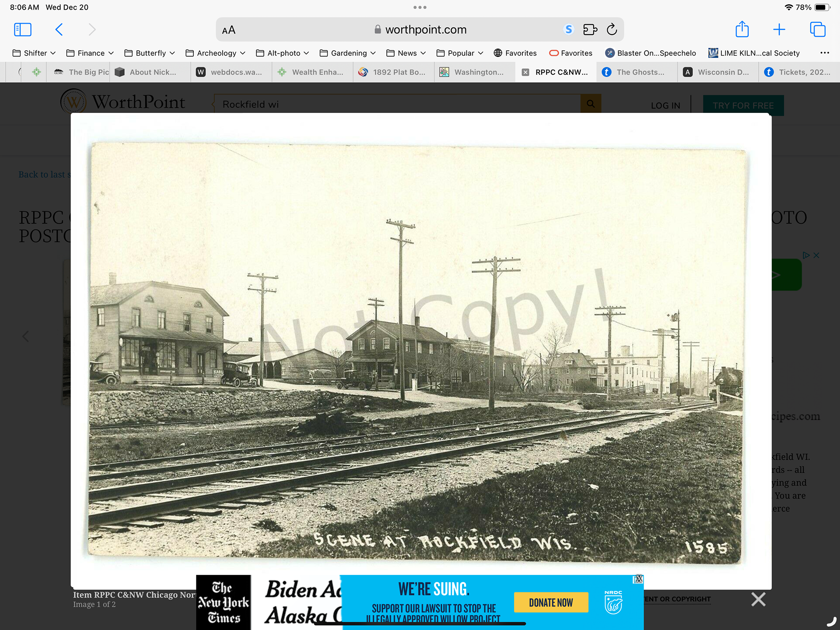The height and width of the screenshot is (630, 840).
Task: Open the AA reader text menu
Action: click(229, 30)
